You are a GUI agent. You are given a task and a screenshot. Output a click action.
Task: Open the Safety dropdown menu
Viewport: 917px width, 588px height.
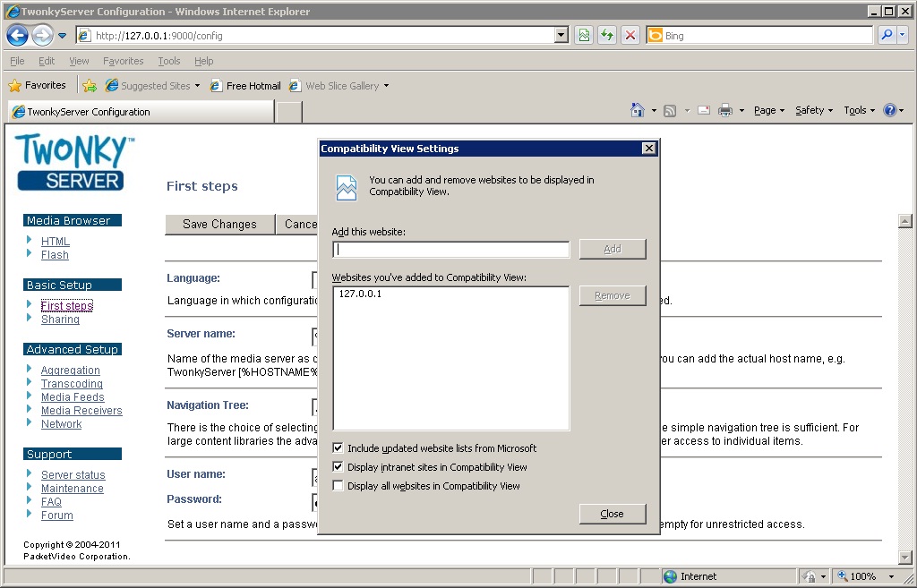(x=811, y=109)
